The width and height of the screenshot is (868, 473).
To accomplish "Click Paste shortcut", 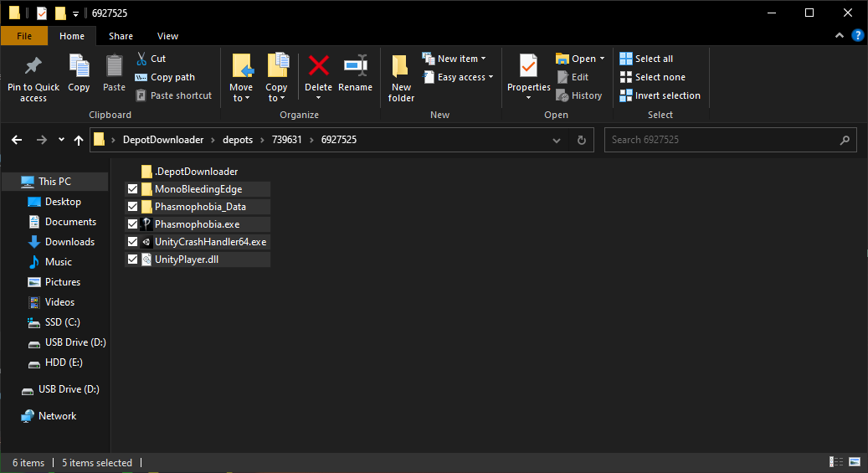I will point(174,95).
